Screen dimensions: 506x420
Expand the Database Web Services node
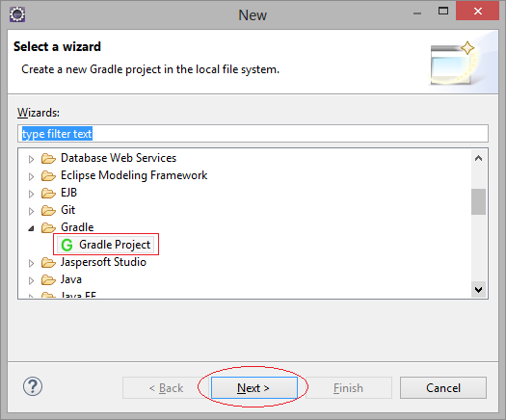point(31,159)
